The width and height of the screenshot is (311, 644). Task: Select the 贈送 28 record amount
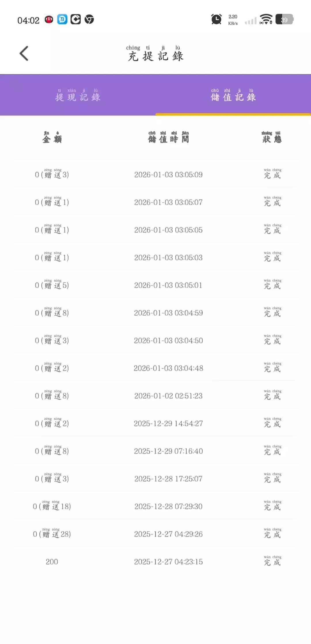52,534
